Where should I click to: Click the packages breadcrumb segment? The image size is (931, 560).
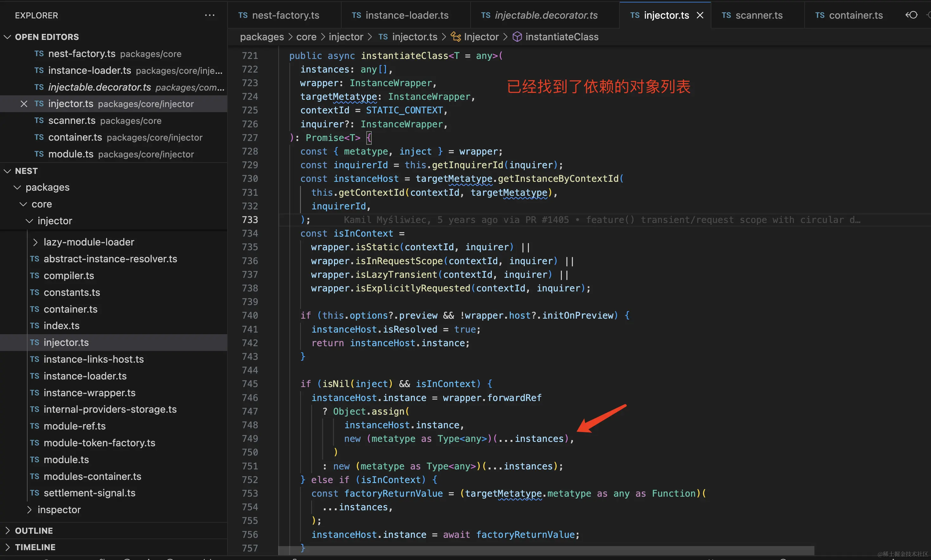pyautogui.click(x=262, y=37)
